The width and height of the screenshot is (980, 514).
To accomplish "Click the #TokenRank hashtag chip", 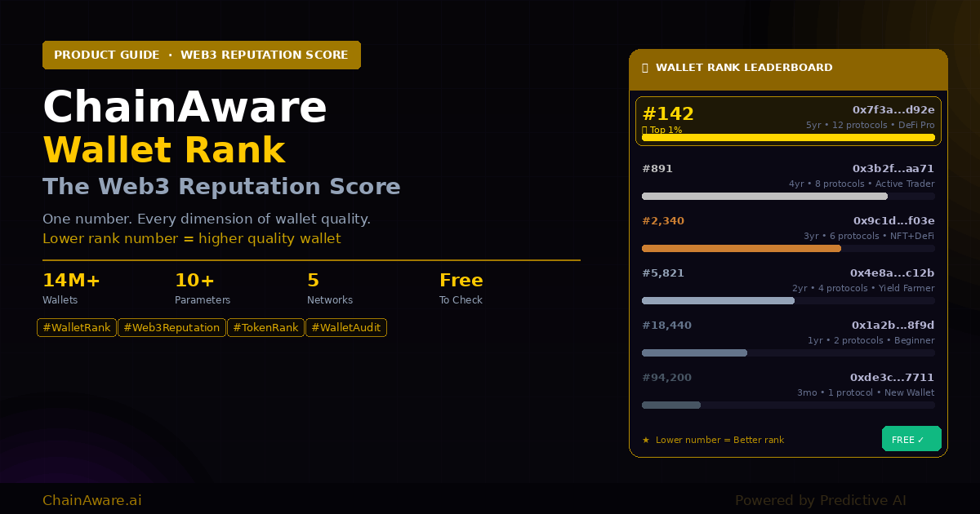I will [x=265, y=328].
